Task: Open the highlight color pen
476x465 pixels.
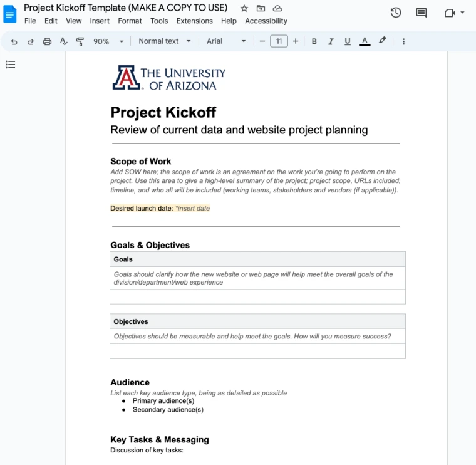Action: (x=382, y=40)
